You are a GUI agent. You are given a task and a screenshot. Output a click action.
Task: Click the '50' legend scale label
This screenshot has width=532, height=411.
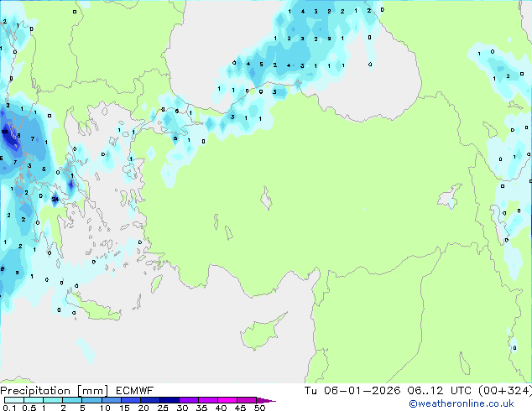(x=259, y=408)
